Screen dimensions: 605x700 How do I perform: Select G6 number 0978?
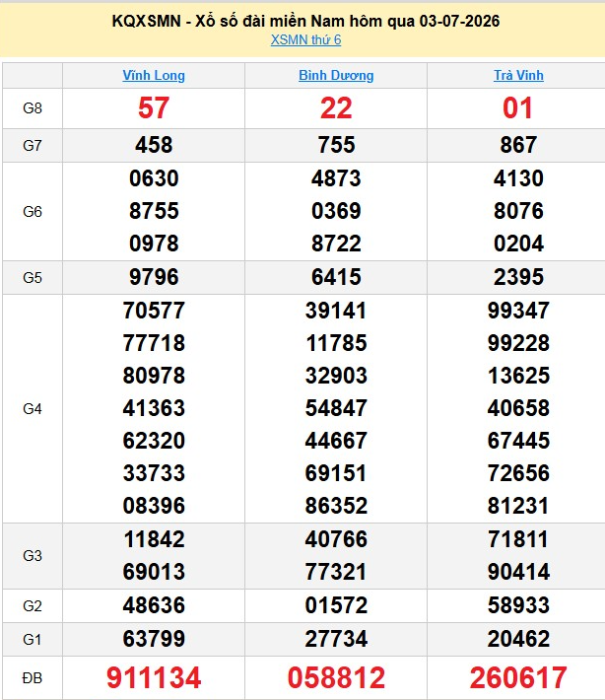(x=154, y=244)
